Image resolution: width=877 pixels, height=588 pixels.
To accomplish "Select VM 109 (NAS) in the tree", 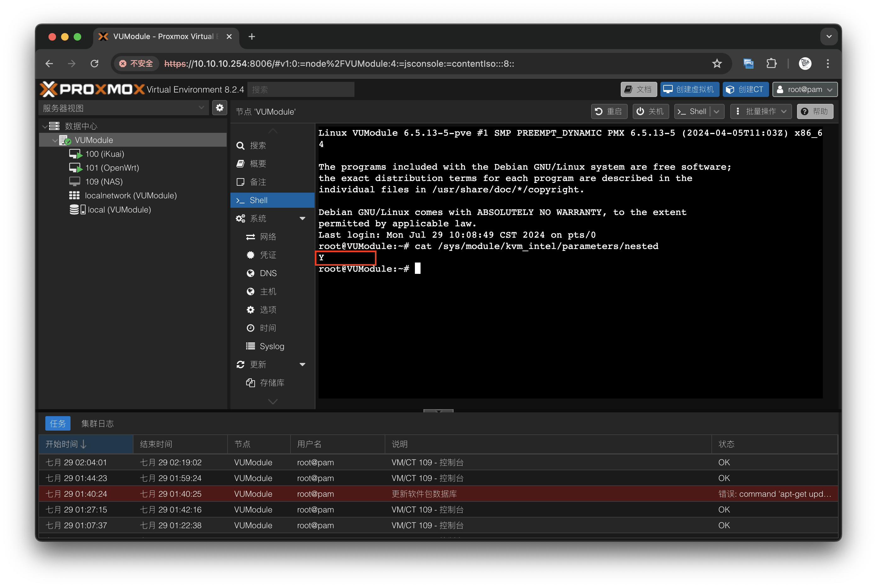I will point(104,182).
